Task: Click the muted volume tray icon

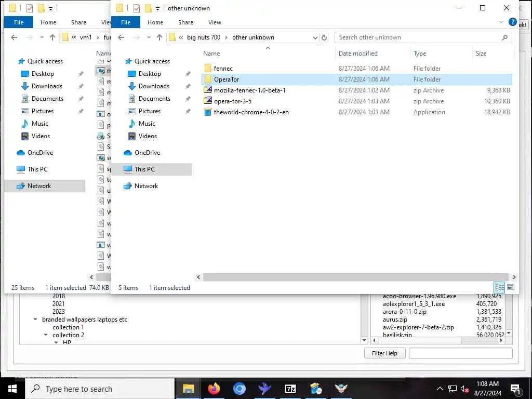Action: [464, 389]
